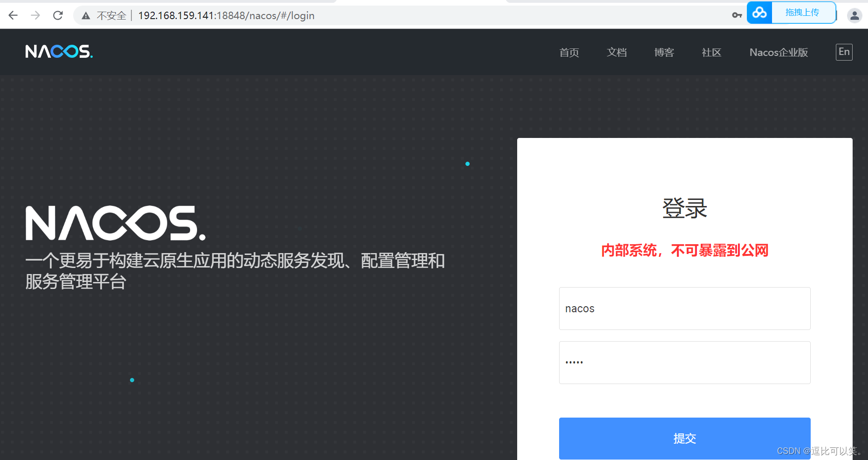868x460 pixels.
Task: Reload the Nacos login page
Action: coord(58,15)
